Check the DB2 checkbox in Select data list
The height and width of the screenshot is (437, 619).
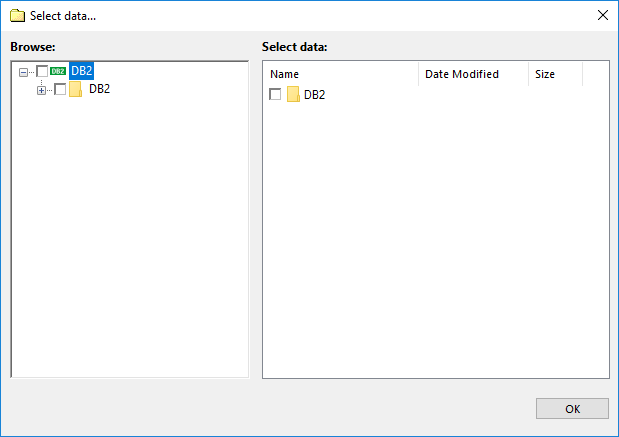275,94
